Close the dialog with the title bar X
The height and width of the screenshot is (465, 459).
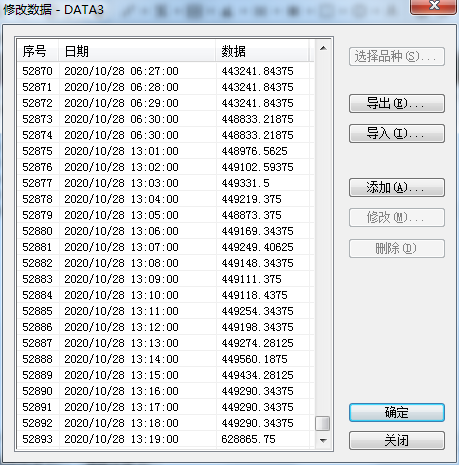[x=433, y=7]
